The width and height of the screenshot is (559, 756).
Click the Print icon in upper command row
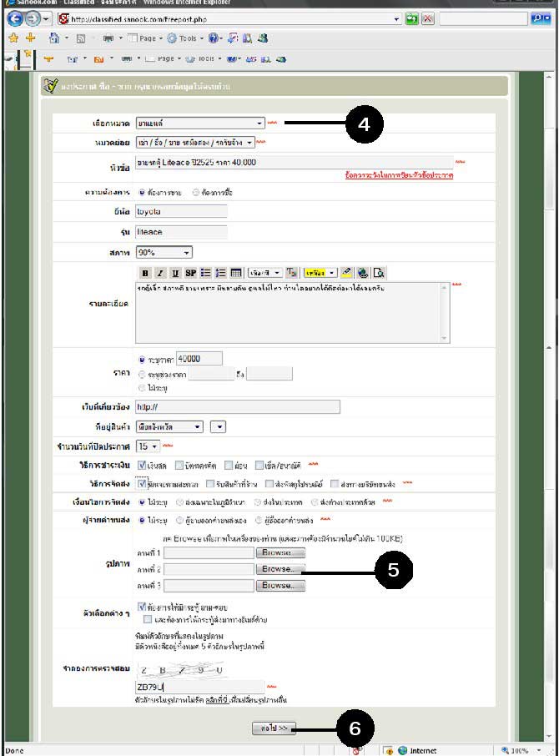click(x=109, y=38)
